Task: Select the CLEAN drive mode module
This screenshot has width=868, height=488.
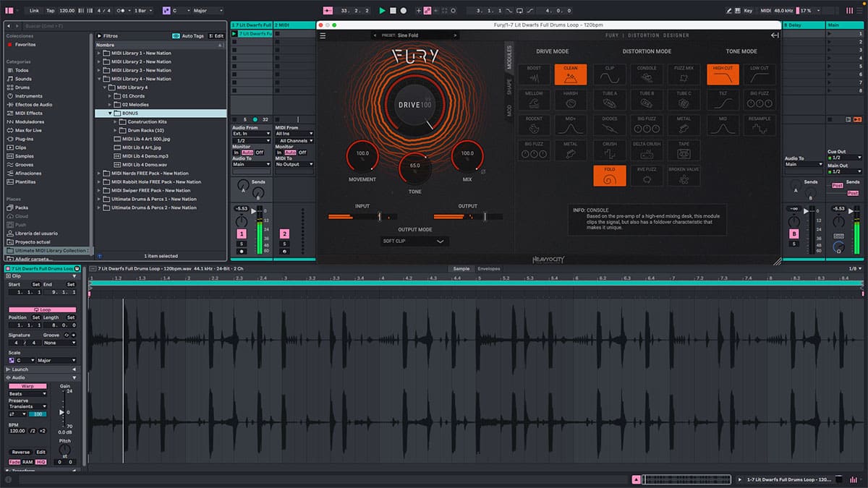Action: pyautogui.click(x=571, y=74)
